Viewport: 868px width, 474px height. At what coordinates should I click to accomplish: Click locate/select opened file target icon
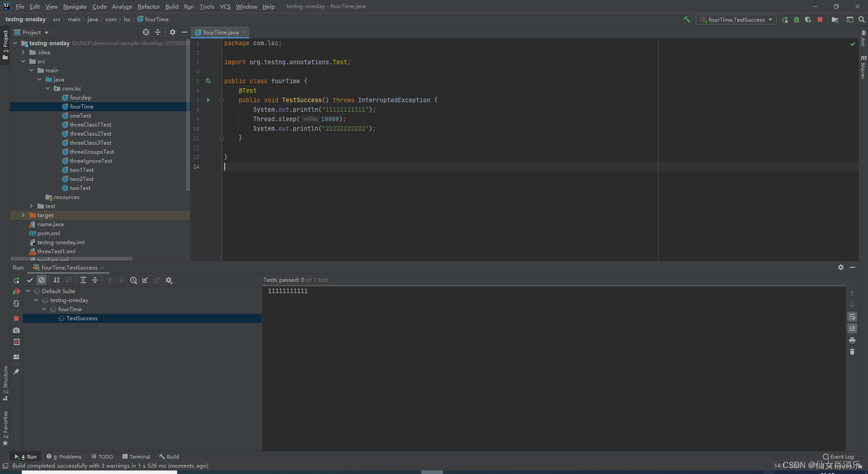(x=146, y=32)
